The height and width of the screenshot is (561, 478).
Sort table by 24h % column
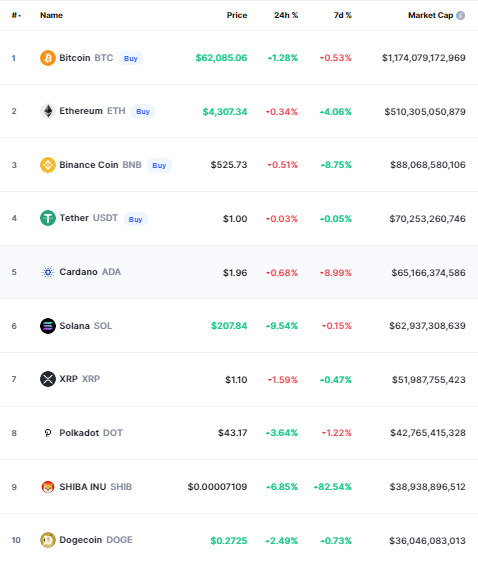[x=286, y=15]
